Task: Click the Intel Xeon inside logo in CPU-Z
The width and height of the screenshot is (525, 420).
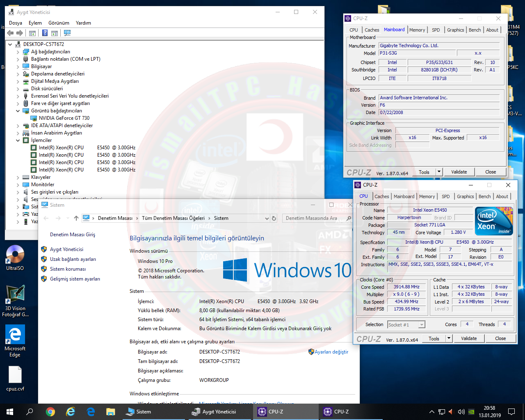Action: tap(494, 221)
